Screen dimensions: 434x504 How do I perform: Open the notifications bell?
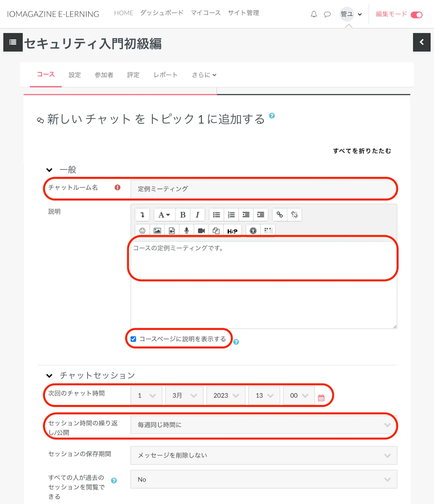click(x=314, y=14)
